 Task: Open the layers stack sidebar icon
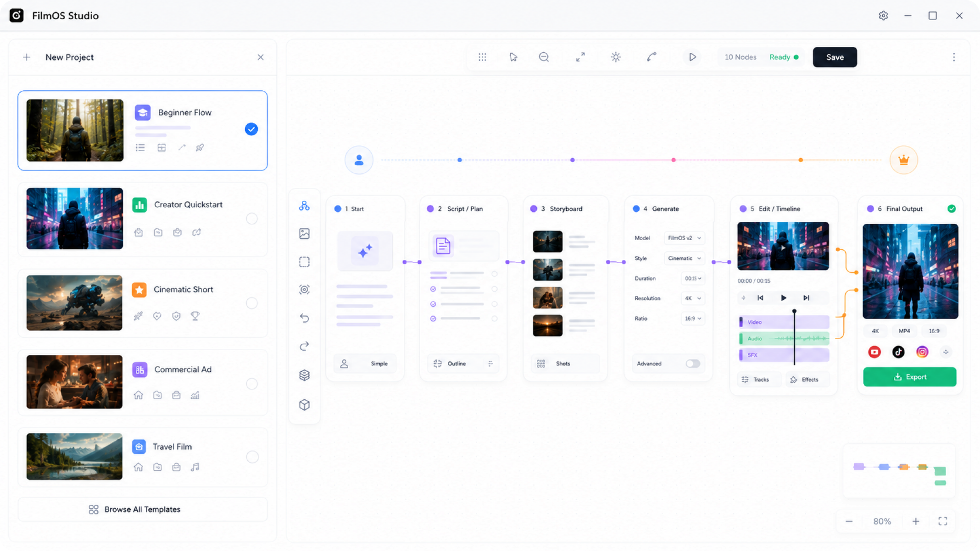click(x=304, y=375)
